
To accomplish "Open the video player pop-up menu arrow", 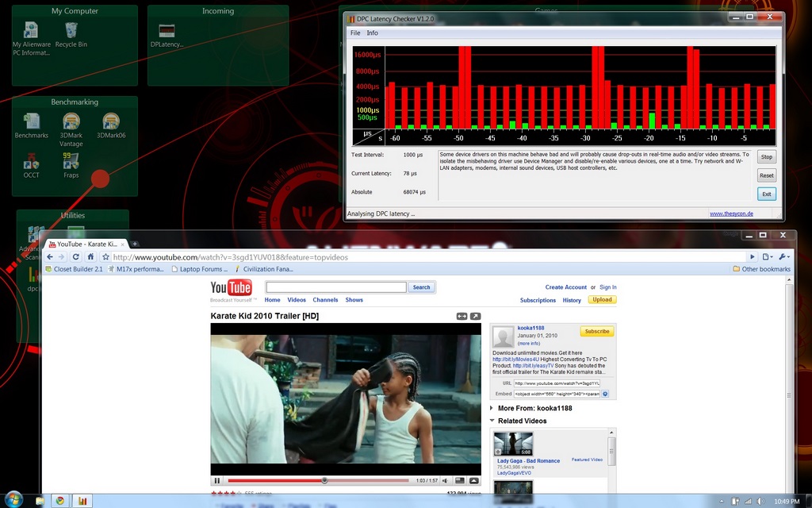I will (474, 480).
